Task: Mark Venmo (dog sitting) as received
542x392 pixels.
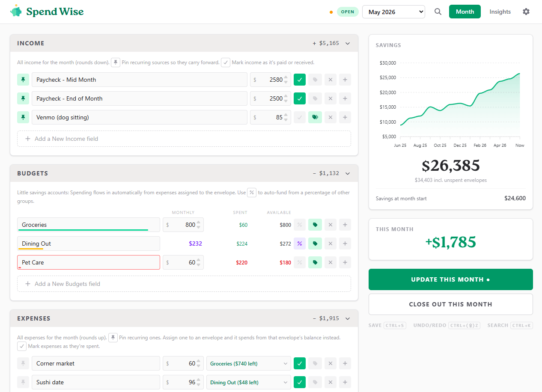Action: 300,117
